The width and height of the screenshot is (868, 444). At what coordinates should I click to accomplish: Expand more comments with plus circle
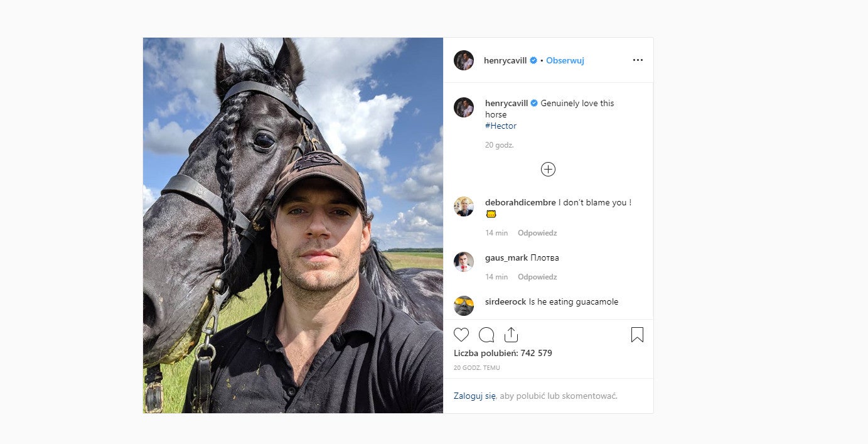point(548,169)
